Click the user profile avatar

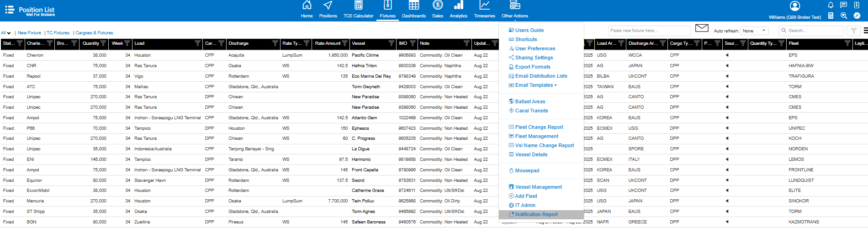click(795, 6)
